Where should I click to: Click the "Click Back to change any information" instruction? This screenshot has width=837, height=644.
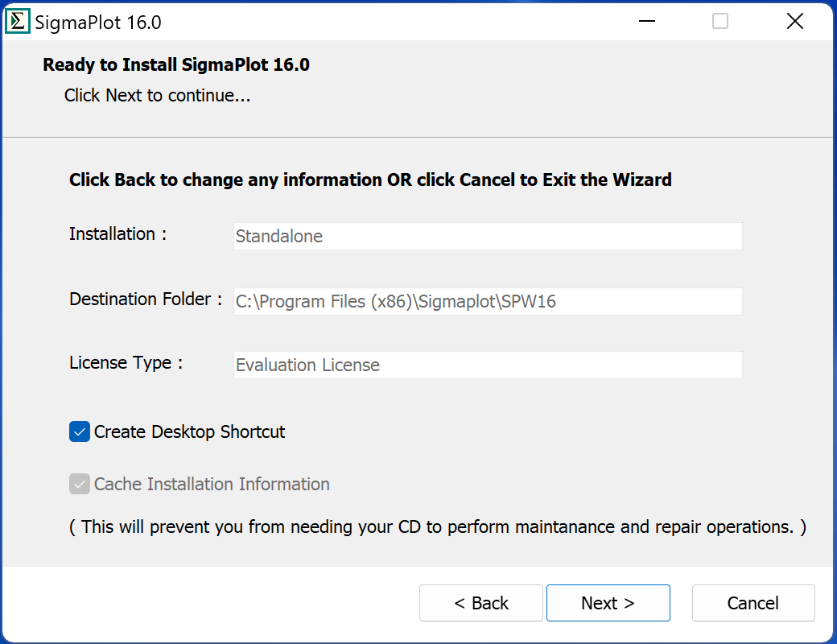pos(370,180)
